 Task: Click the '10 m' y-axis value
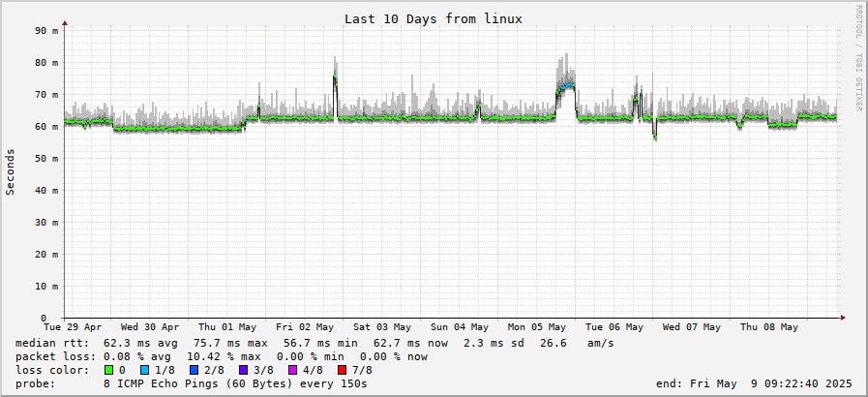pos(47,287)
